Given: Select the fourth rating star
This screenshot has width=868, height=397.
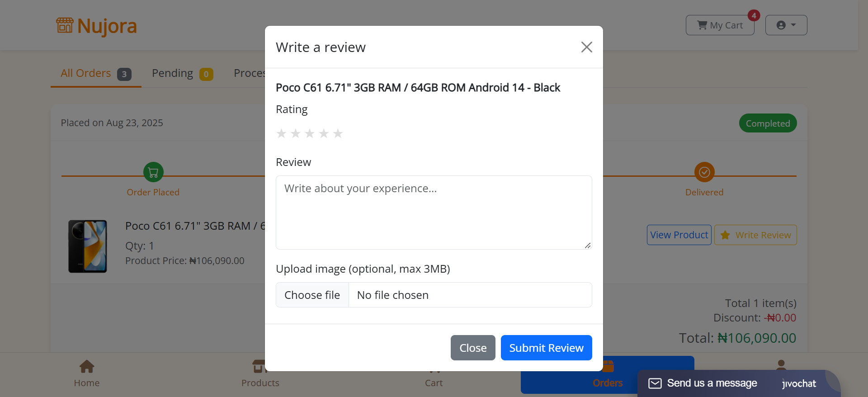Looking at the screenshot, I should 324,133.
